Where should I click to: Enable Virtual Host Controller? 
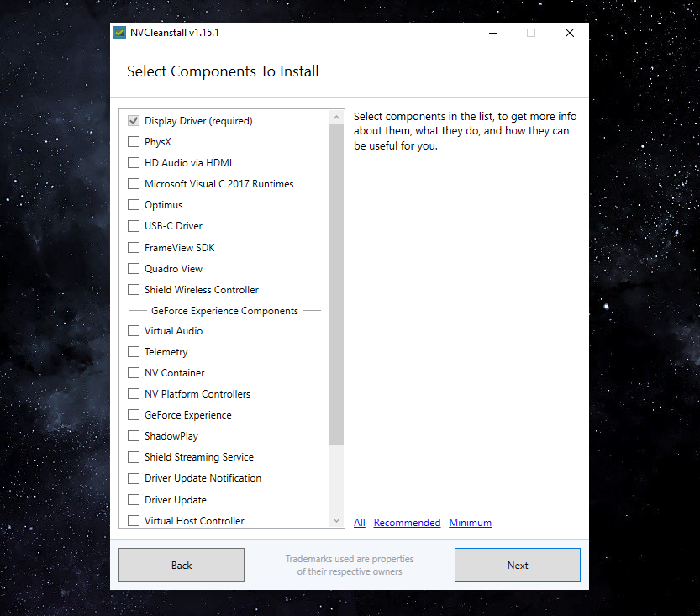coord(134,520)
